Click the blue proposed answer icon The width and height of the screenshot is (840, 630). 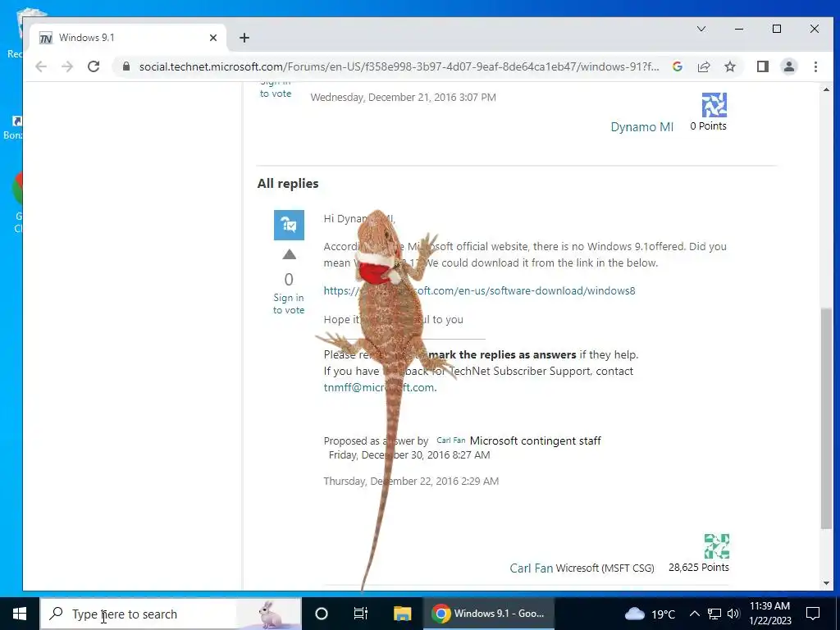pos(290,225)
